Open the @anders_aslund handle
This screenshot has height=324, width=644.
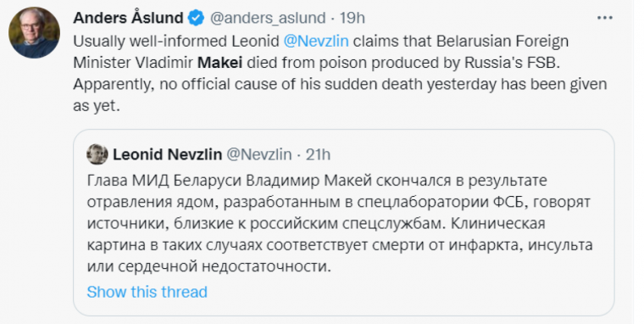click(268, 18)
